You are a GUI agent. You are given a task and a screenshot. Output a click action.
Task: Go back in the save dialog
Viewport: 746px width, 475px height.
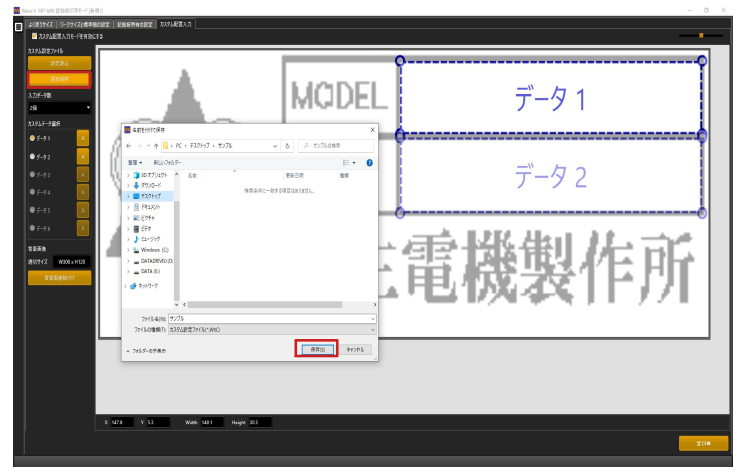click(129, 146)
